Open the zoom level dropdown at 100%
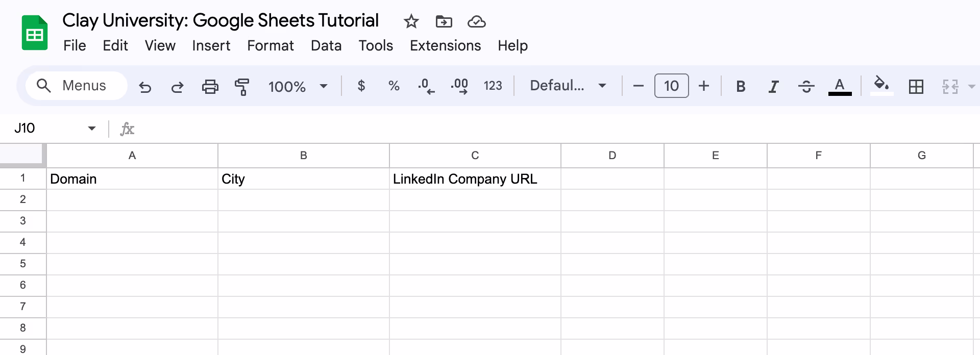 [x=298, y=86]
